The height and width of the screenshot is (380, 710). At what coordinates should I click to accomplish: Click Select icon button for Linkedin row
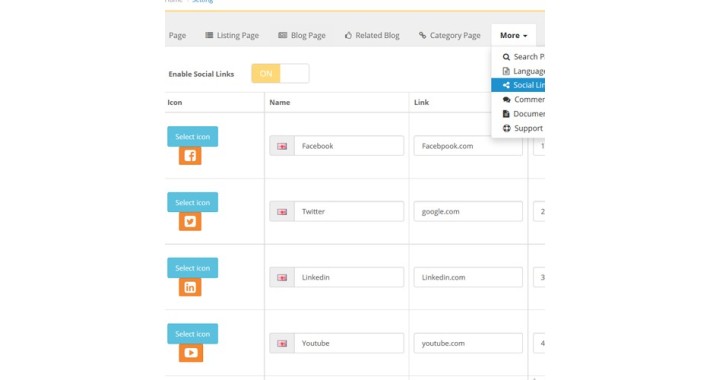coord(192,268)
